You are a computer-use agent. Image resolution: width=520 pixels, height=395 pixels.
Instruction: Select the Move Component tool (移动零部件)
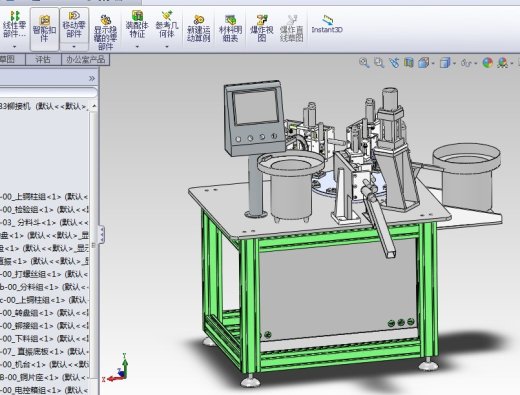point(74,24)
